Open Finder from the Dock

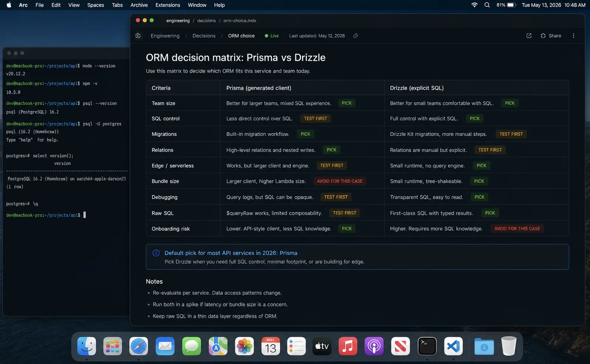pos(86,346)
